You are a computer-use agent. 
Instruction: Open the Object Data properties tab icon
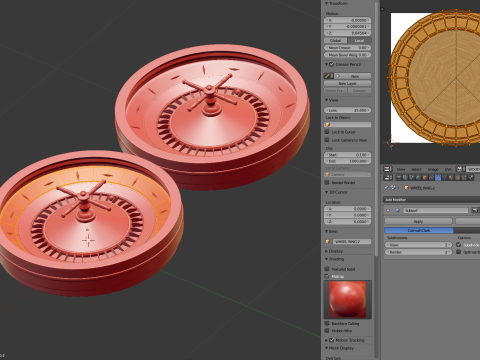point(445,178)
